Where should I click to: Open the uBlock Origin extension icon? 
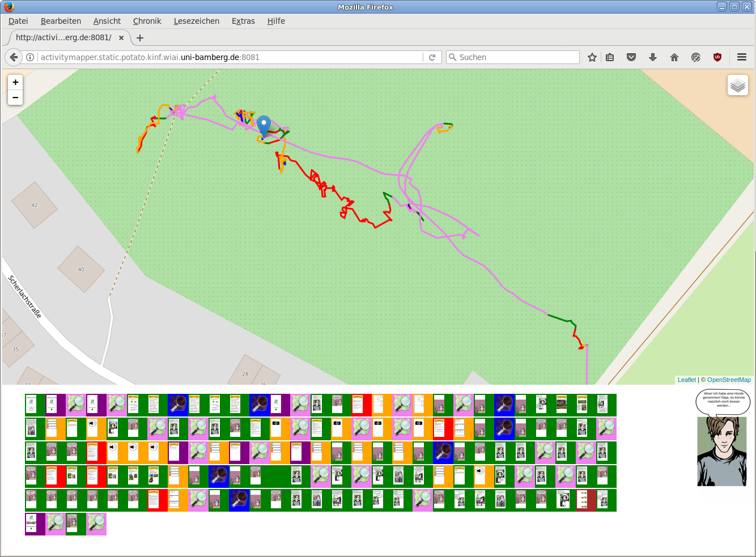(717, 57)
